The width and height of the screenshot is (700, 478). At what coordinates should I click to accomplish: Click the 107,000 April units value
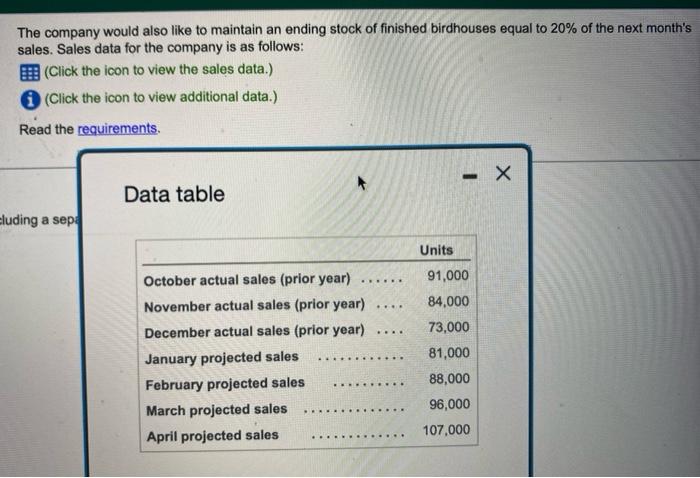tap(446, 430)
